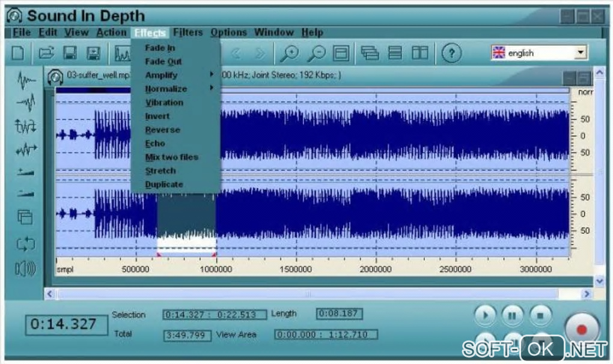This screenshot has width=613, height=364.
Task: Open the View menu
Action: (77, 32)
